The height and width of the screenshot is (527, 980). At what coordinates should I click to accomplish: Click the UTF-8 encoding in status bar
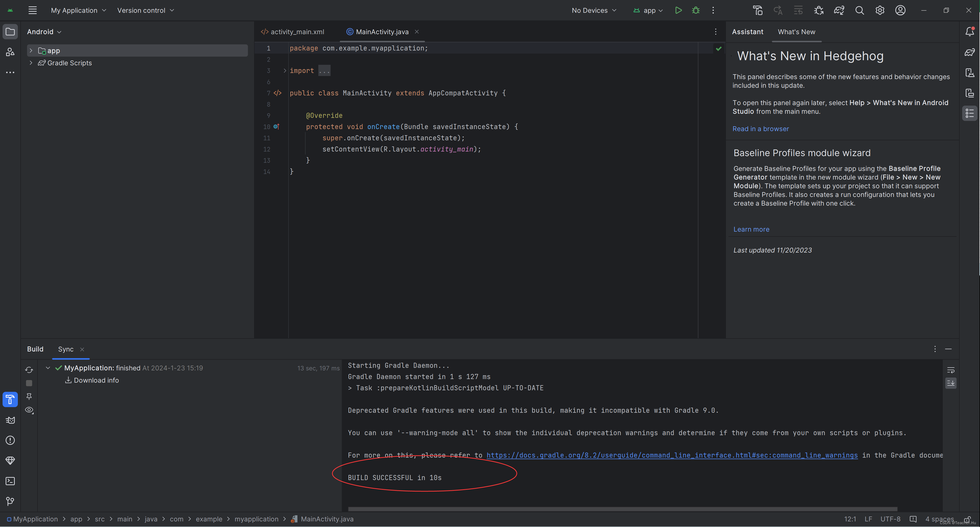point(890,519)
